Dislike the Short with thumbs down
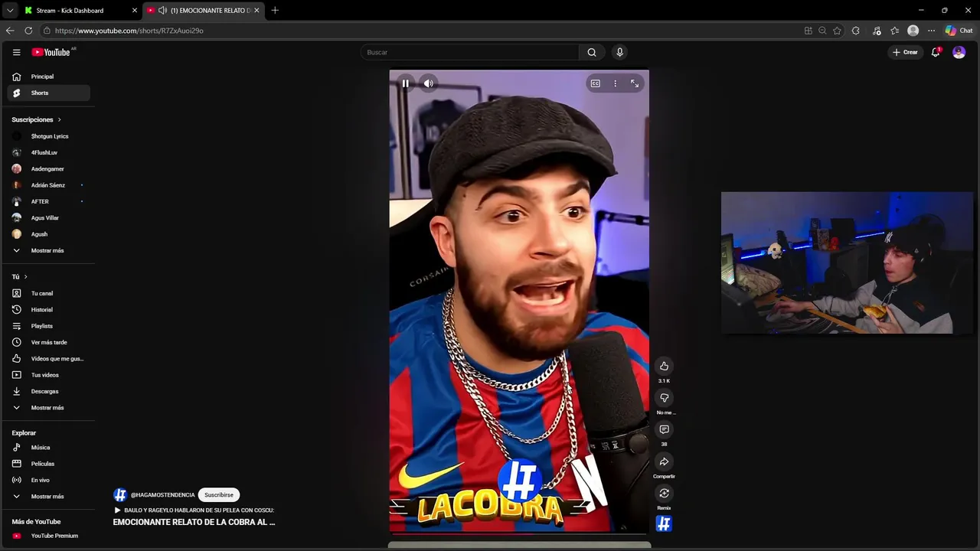The width and height of the screenshot is (980, 551). click(664, 398)
